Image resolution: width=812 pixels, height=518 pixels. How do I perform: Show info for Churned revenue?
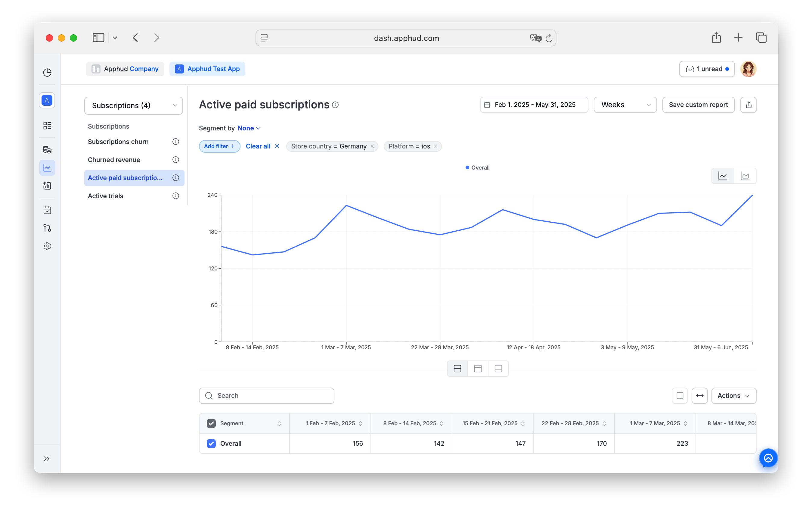tap(176, 160)
